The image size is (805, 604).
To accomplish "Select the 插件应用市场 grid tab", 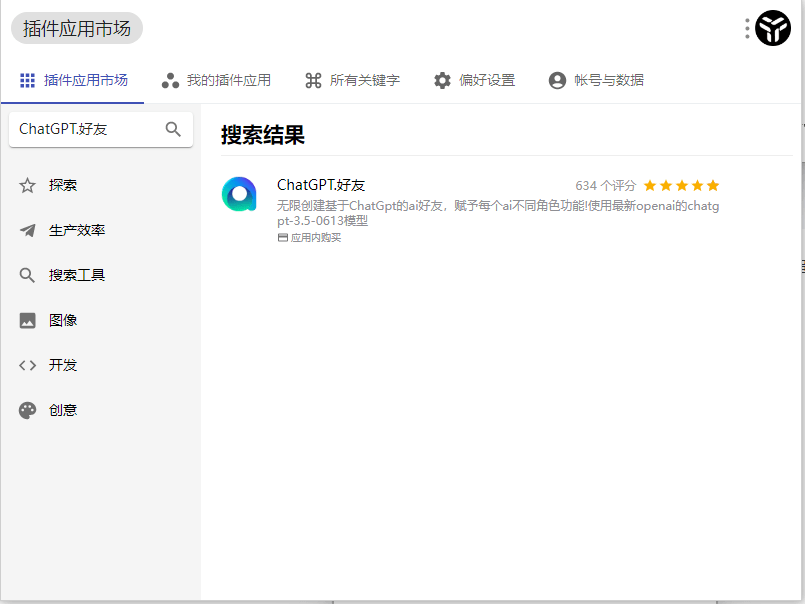I will [73, 80].
